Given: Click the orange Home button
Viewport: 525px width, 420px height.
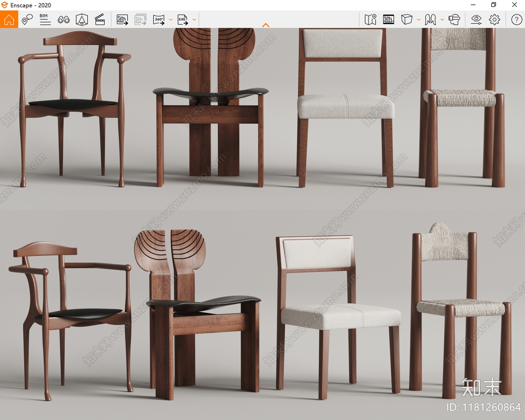Looking at the screenshot, I should coord(9,19).
